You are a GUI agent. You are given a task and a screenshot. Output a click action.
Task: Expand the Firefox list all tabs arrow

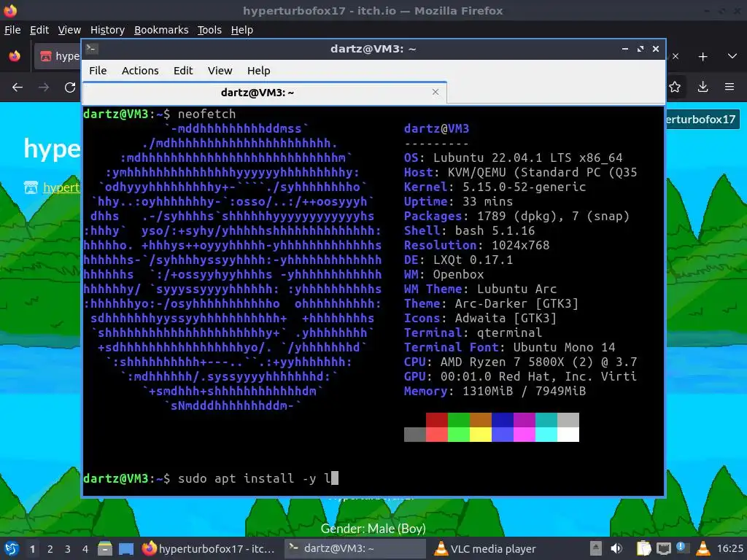[732, 57]
